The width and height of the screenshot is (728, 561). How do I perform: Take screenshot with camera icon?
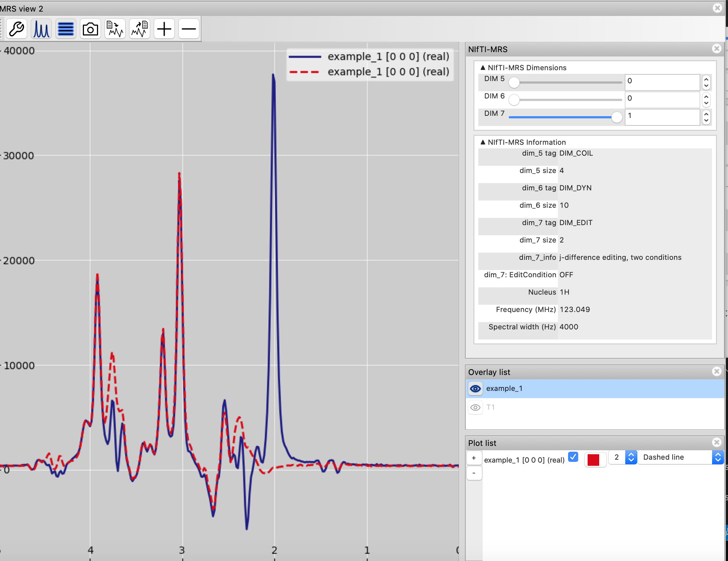[90, 29]
